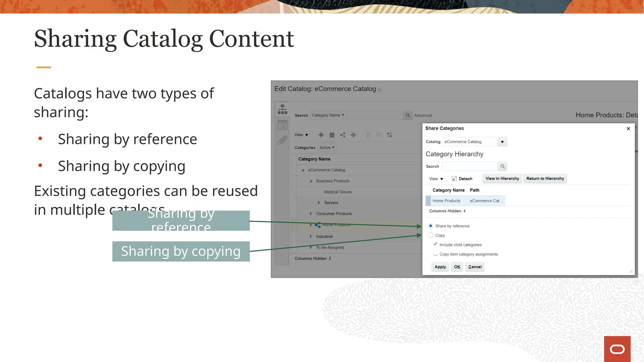Open the View menu in Share Categories dialog
644x362 pixels.
pos(436,179)
